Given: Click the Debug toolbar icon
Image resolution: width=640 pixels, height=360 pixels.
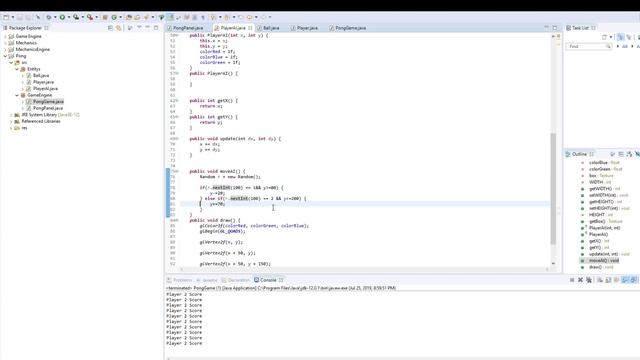Looking at the screenshot, I should tap(49, 17).
